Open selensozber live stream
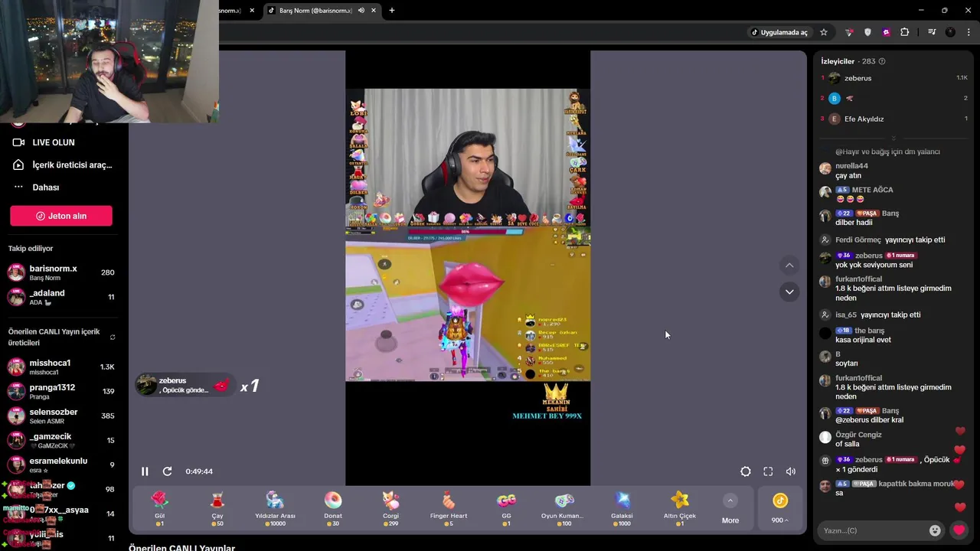The width and height of the screenshot is (980, 551). pos(61,416)
